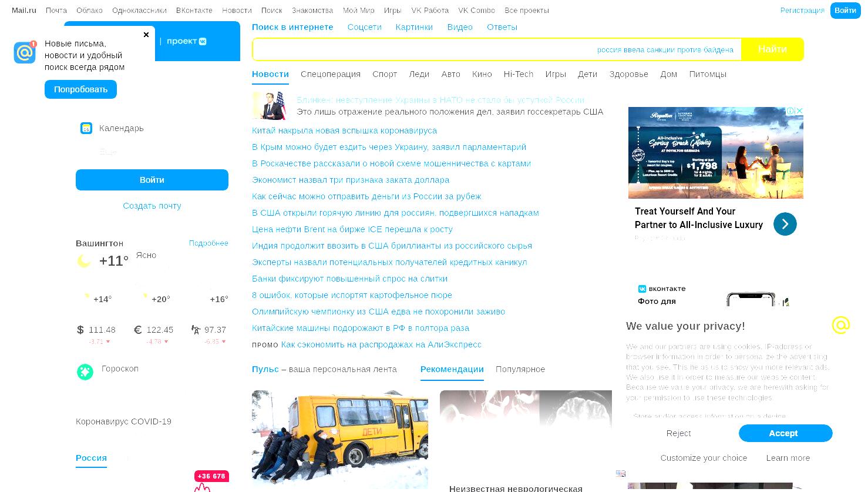
Task: Switch to the Hi-Tech news tab
Action: click(x=518, y=74)
